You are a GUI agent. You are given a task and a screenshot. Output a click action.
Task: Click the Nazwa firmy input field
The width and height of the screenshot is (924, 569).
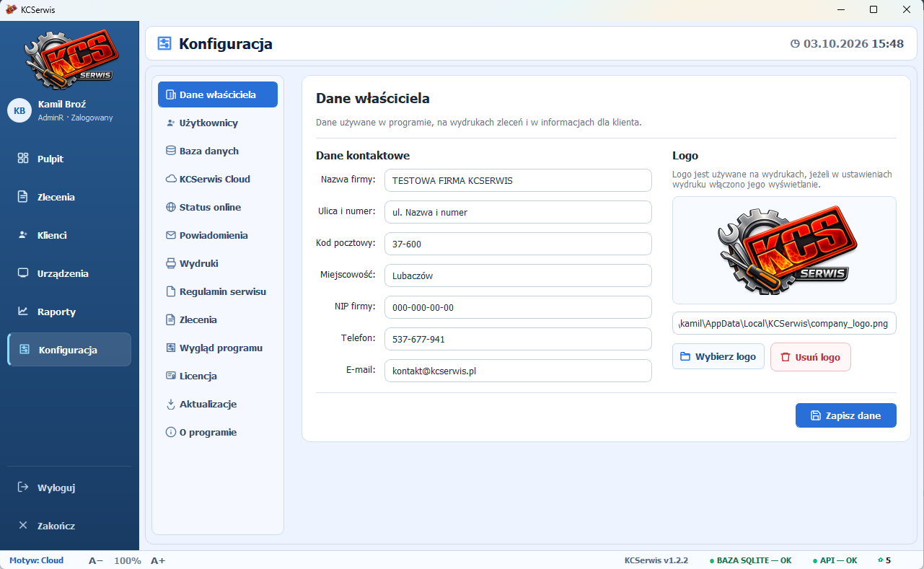click(x=518, y=180)
